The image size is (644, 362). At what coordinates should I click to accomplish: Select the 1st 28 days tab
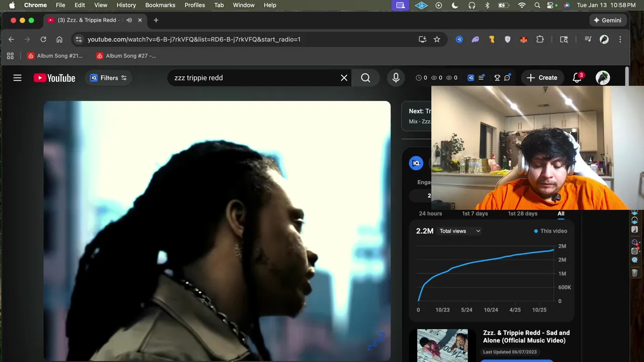coord(523,214)
